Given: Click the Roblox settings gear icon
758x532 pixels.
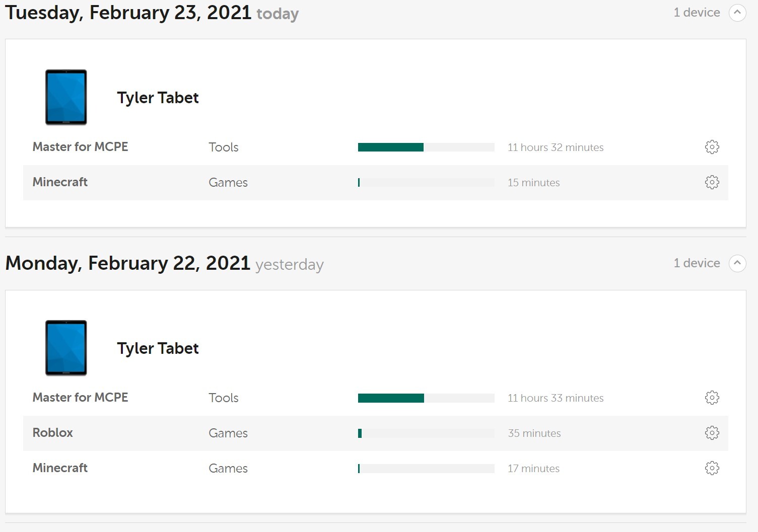Looking at the screenshot, I should 712,433.
